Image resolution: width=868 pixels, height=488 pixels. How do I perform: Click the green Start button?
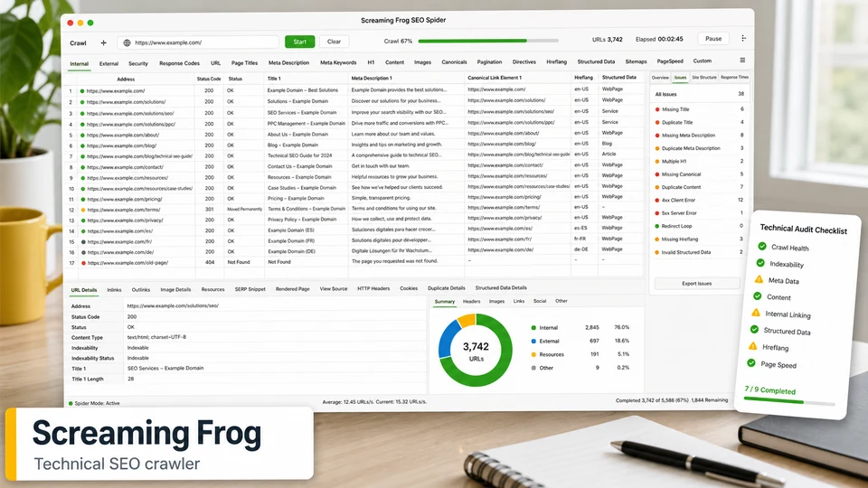(300, 42)
